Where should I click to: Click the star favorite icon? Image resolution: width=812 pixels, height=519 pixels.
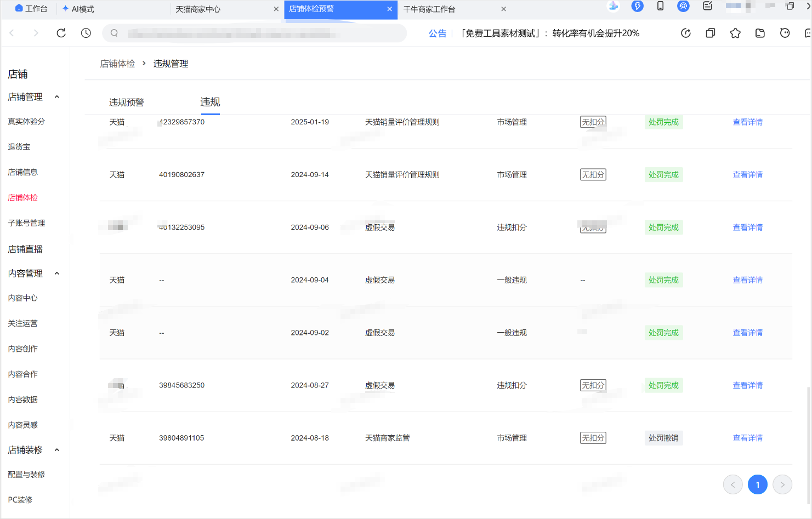pyautogui.click(x=735, y=33)
